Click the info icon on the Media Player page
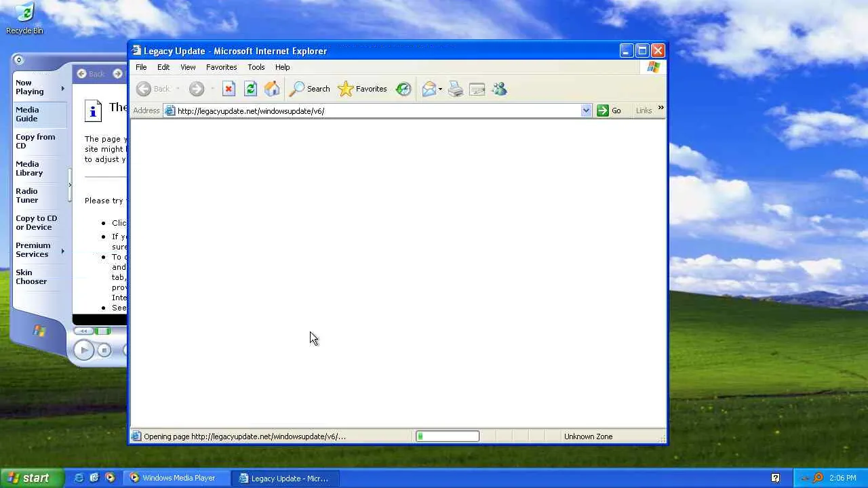This screenshot has height=488, width=868. 93,110
